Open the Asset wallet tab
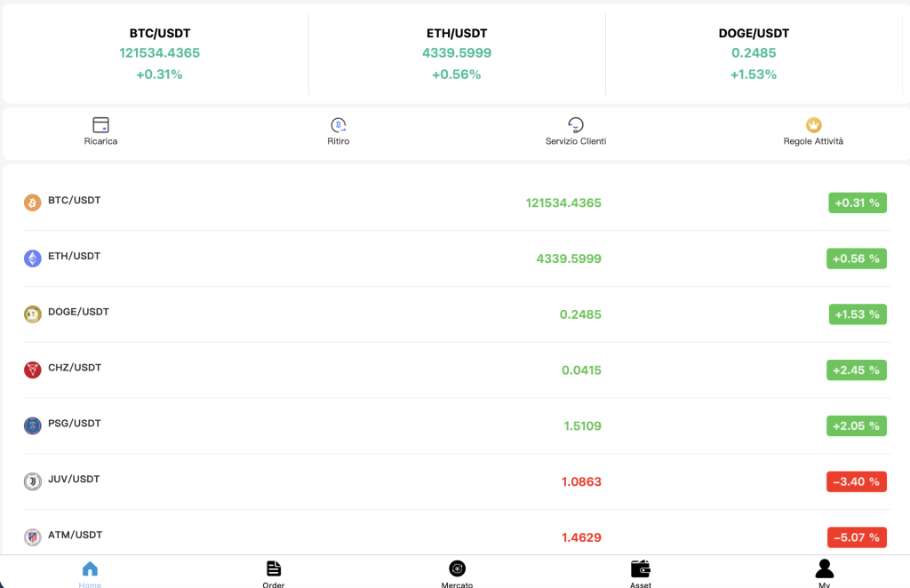This screenshot has width=910, height=588. click(641, 571)
